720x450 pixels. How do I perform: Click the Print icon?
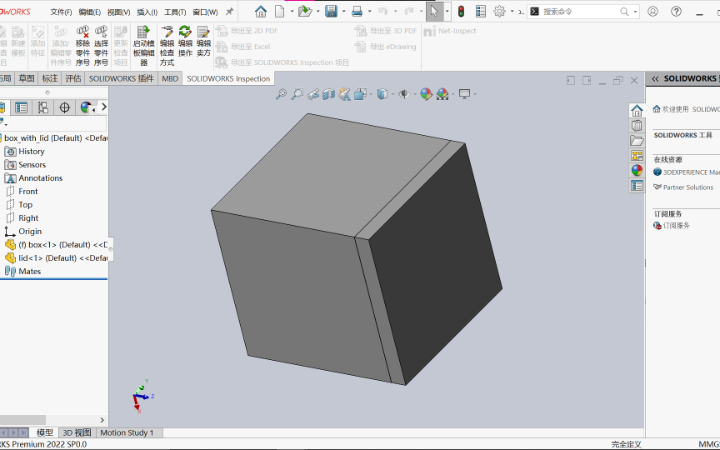click(x=357, y=11)
